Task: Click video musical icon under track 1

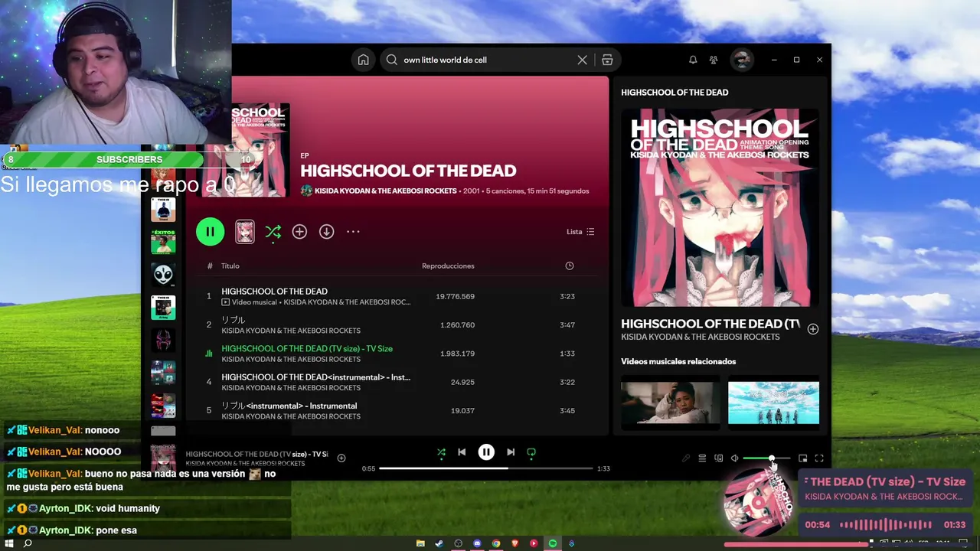Action: coord(226,302)
